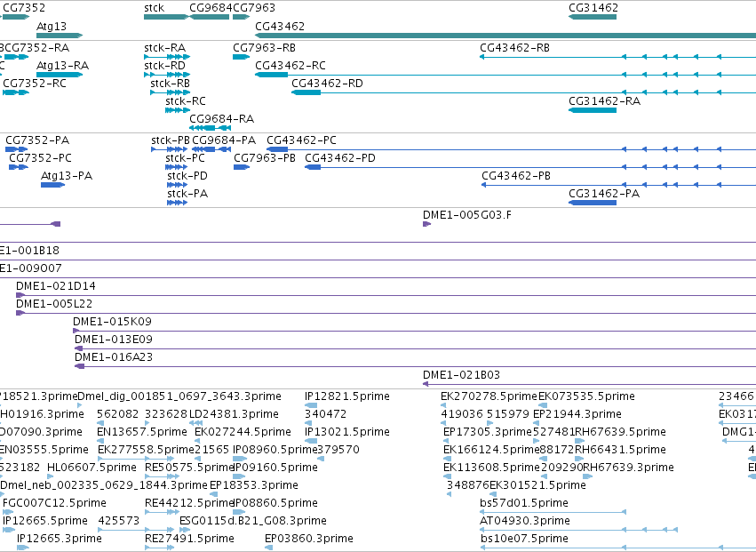This screenshot has width=756, height=552.
Task: Click the FGC007C12.5prime EST label
Action: click(x=54, y=504)
